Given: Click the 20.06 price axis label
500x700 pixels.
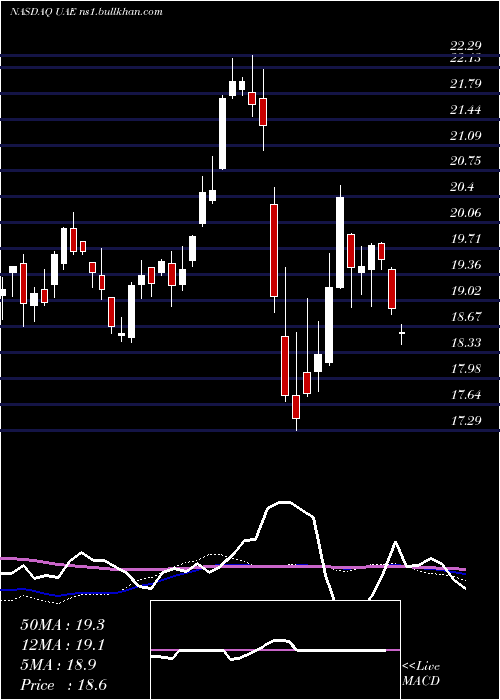Looking at the screenshot, I should pos(466,213).
